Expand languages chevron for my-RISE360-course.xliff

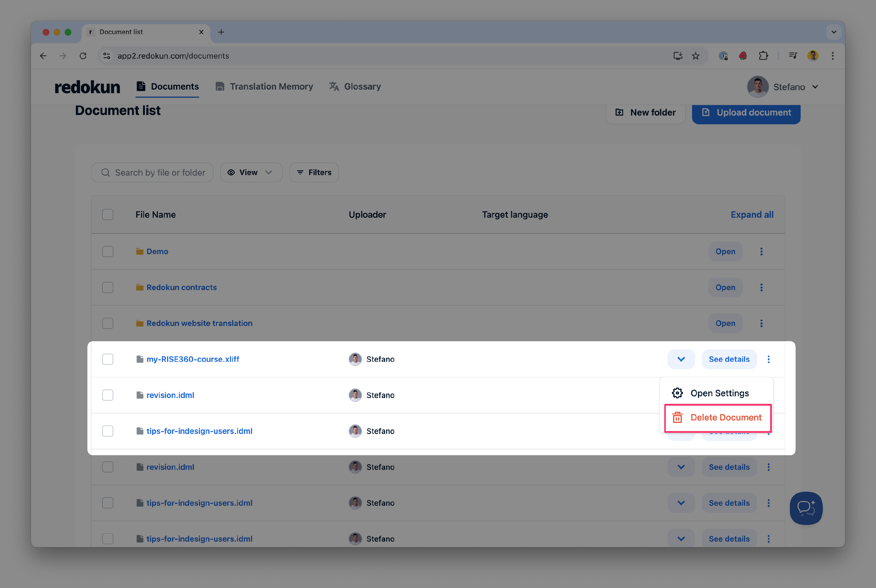pos(681,359)
